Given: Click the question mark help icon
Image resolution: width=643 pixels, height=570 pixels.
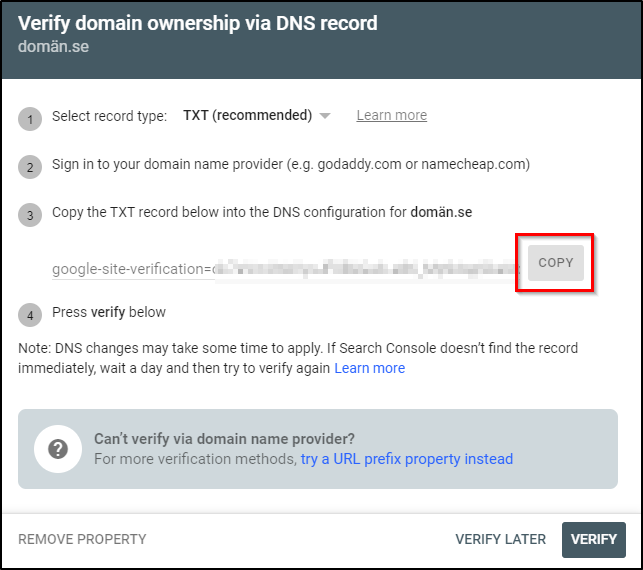Looking at the screenshot, I should click(x=57, y=449).
